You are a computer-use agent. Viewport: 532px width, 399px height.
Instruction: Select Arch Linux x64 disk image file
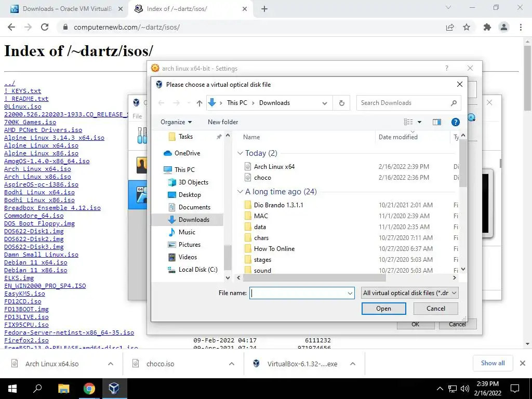[x=274, y=167]
